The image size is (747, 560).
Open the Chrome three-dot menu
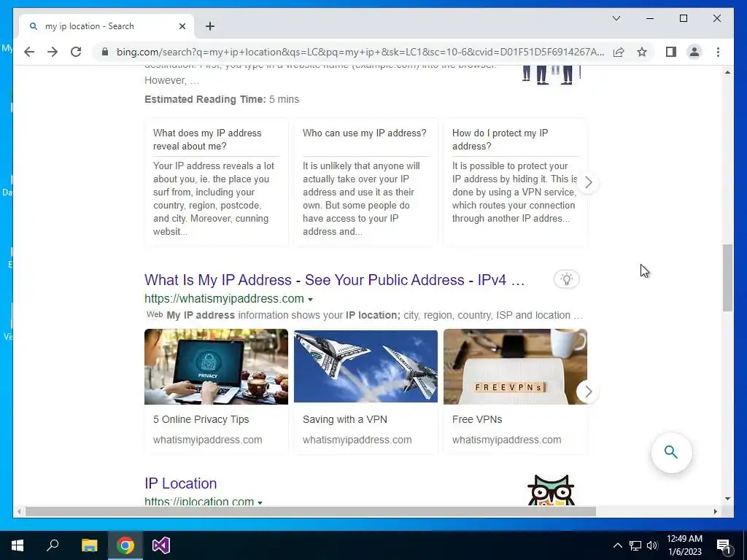(718, 52)
